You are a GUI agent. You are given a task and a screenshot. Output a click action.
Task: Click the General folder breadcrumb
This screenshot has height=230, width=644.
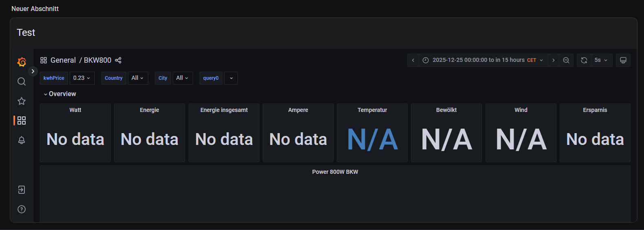pos(63,60)
